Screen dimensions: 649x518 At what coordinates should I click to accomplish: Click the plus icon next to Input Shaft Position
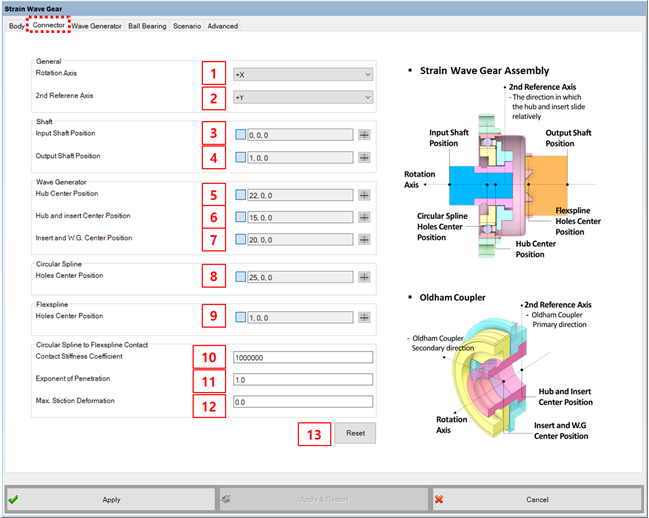click(364, 135)
